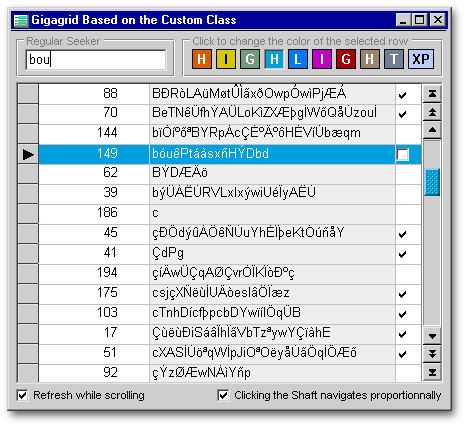
Task: Click the page-down double arrow scroll icon
Action: [x=432, y=354]
